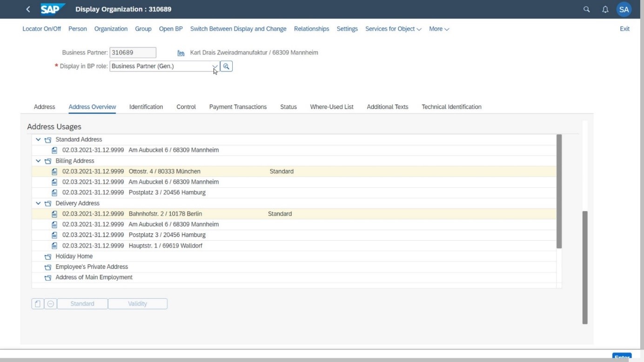
Task: Click the back arrow in the header
Action: click(x=27, y=9)
